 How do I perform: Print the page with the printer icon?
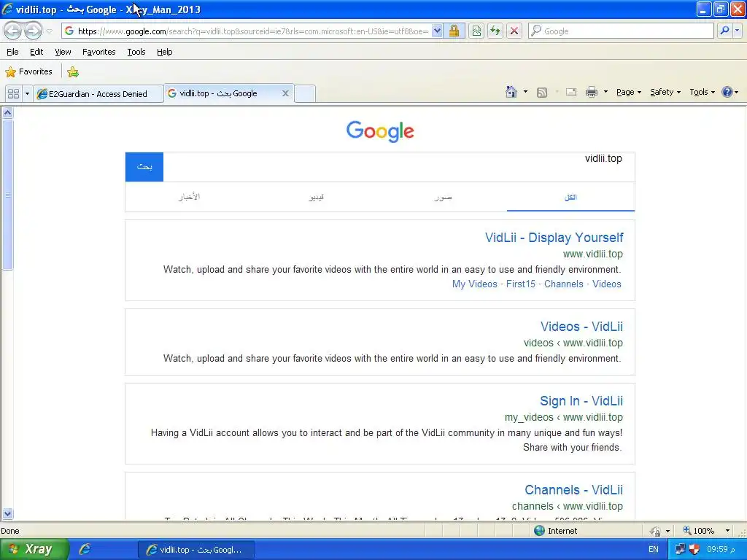coord(591,92)
